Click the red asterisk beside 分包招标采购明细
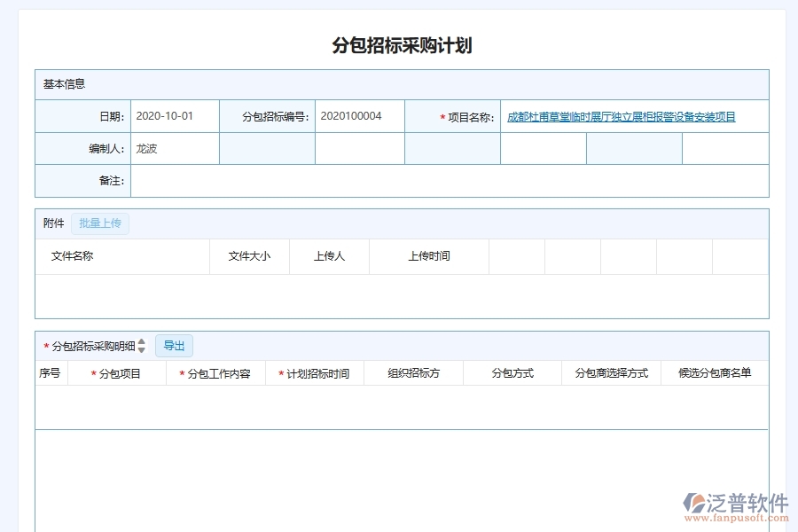The width and height of the screenshot is (798, 532). pos(44,346)
